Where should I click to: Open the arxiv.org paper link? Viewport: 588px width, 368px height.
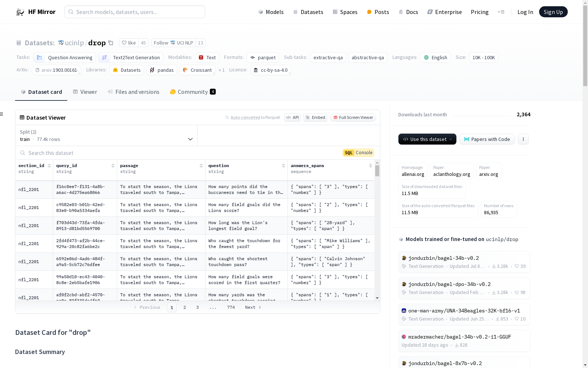click(489, 171)
